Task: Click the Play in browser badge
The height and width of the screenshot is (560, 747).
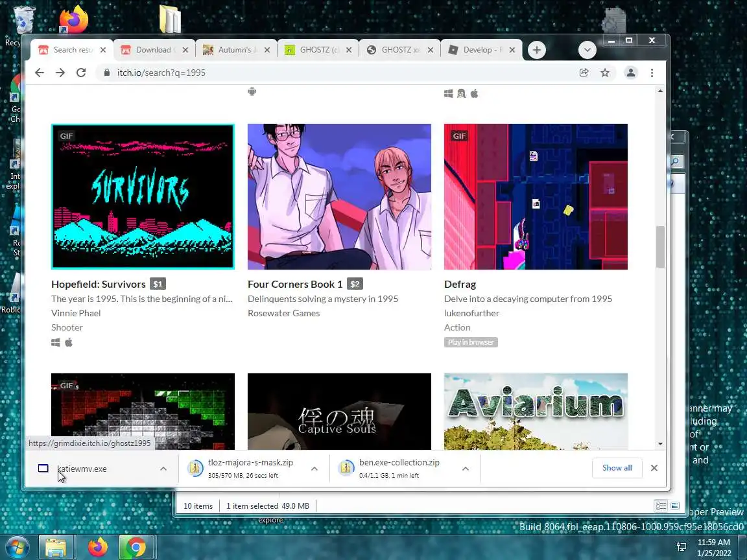Action: coord(471,342)
